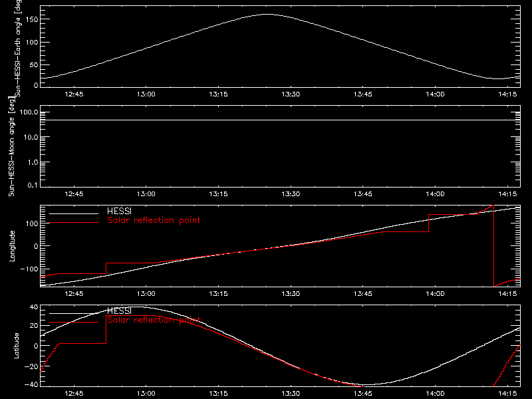Click 13:30 label under Latitude plot
This screenshot has height=399, width=532.
[x=291, y=394]
